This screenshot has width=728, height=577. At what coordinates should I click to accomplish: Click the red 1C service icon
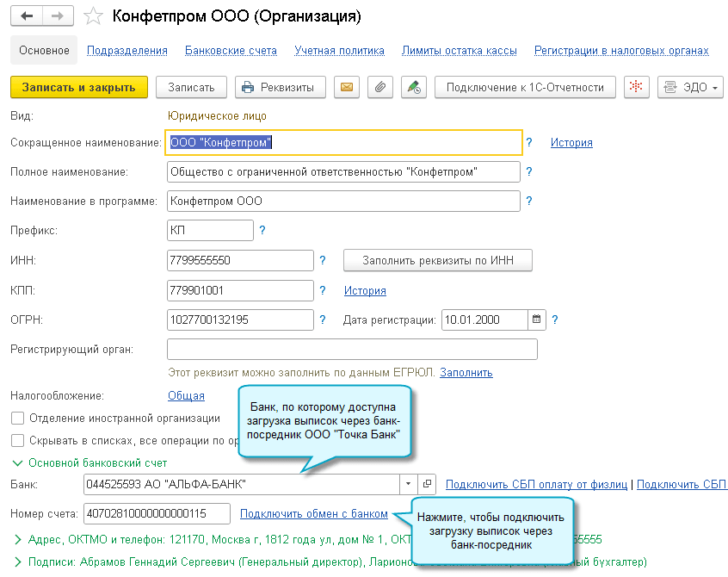[636, 87]
